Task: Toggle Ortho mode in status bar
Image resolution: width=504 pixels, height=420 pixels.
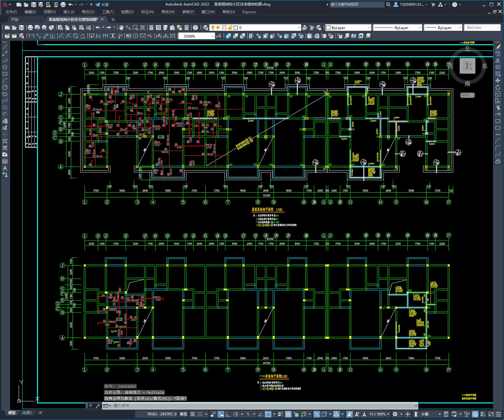Action: [x=228, y=414]
